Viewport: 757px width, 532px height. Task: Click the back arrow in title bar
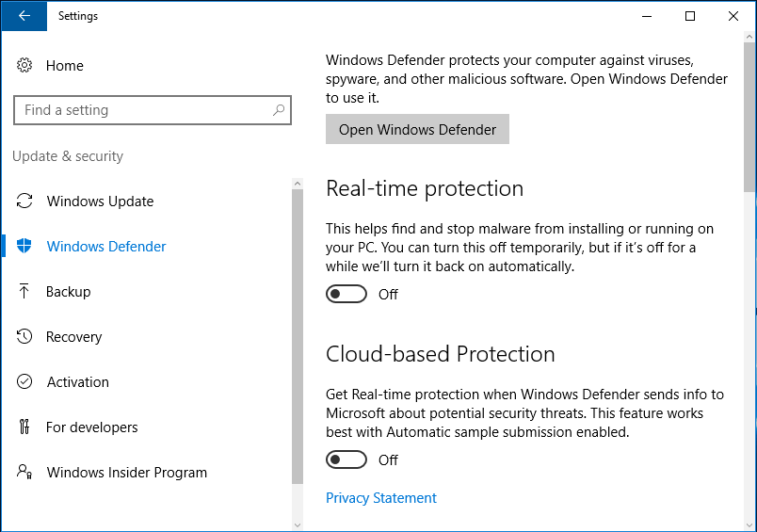(x=24, y=16)
